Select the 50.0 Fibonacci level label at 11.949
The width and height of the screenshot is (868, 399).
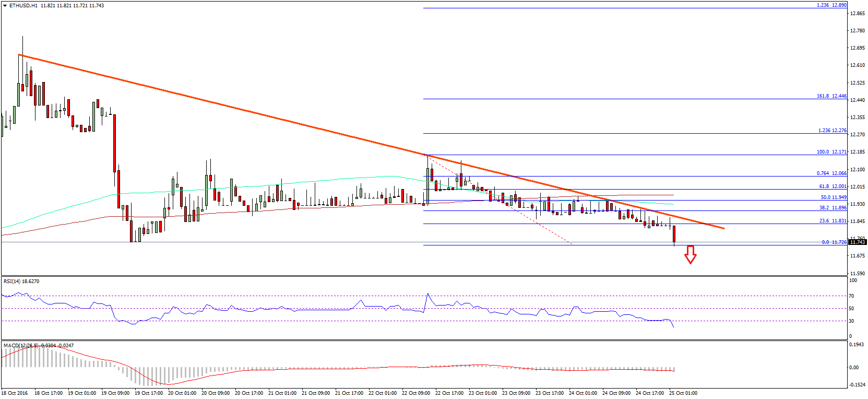tap(833, 197)
